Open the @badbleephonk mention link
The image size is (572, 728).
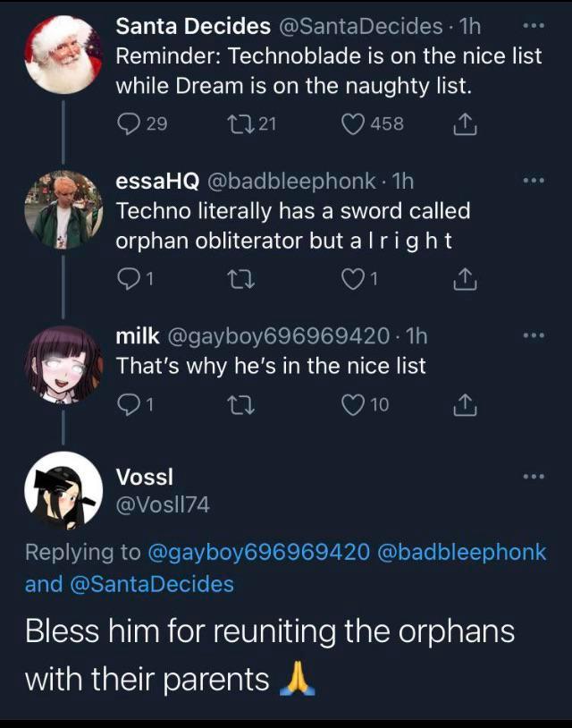tap(461, 552)
